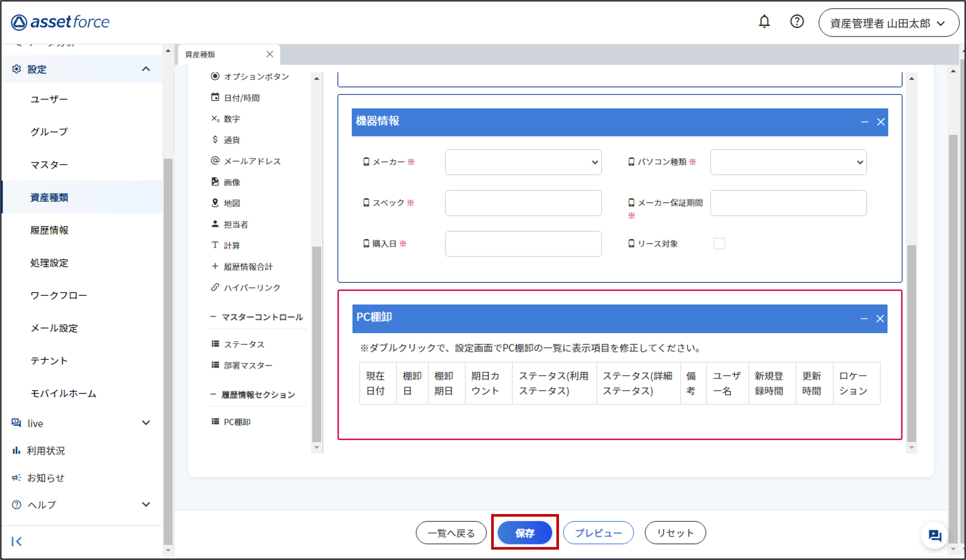Add the 通貨 control
This screenshot has width=966, height=560.
pyautogui.click(x=226, y=140)
